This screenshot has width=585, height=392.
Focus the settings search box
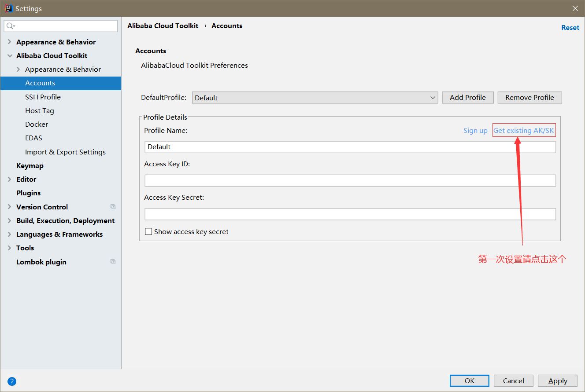click(61, 26)
